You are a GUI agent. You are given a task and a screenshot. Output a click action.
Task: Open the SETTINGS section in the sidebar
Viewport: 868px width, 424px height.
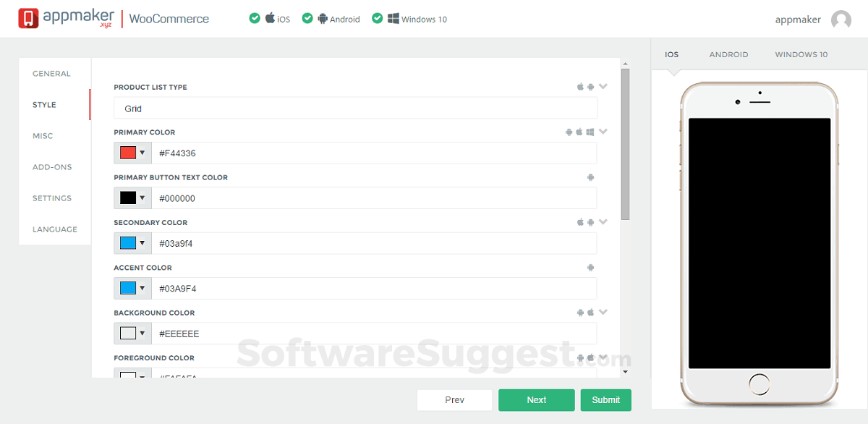(52, 198)
